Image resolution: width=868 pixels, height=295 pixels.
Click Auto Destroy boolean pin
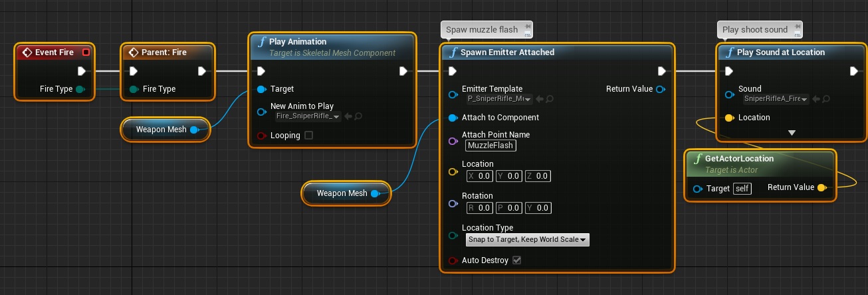click(x=453, y=260)
